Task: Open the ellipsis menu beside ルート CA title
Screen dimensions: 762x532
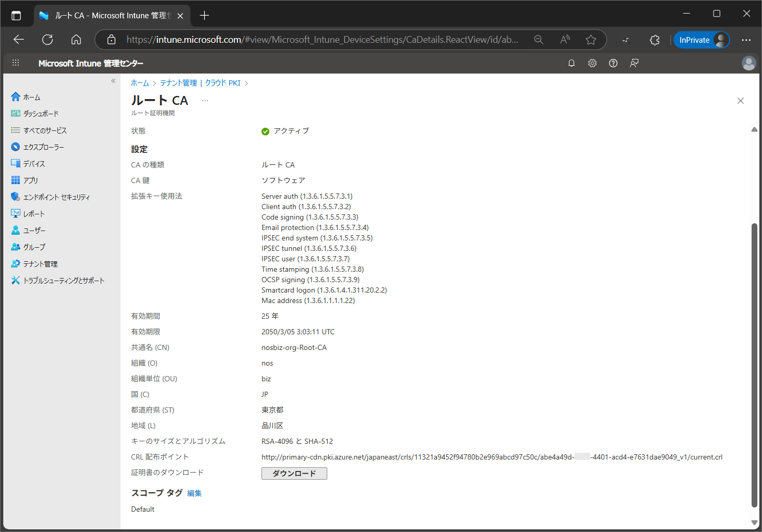Action: 205,101
